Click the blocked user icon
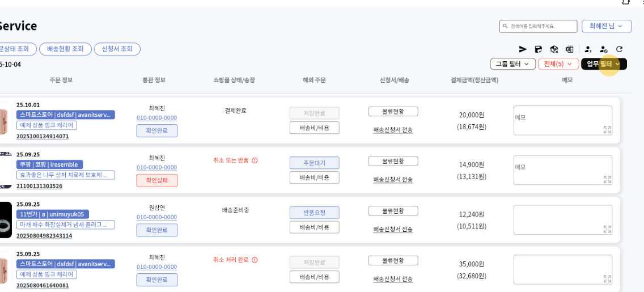This screenshot has height=292, width=644. [x=603, y=49]
